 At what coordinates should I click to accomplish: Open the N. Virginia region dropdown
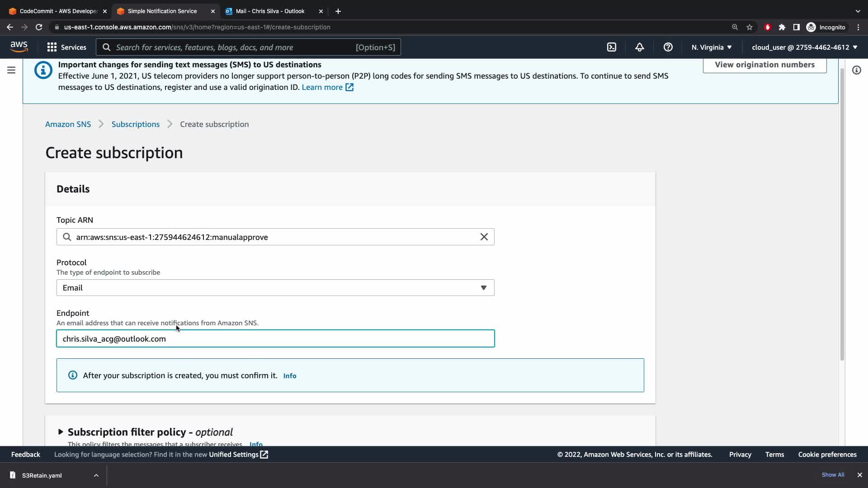(711, 47)
